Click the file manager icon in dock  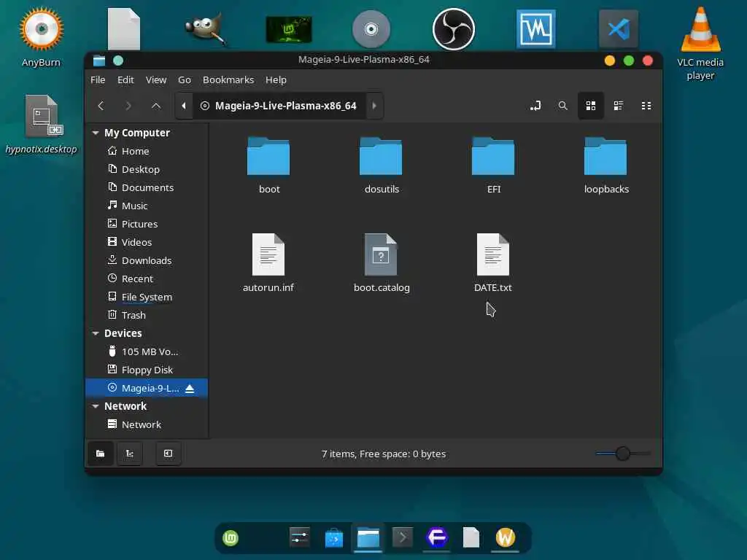pyautogui.click(x=368, y=538)
